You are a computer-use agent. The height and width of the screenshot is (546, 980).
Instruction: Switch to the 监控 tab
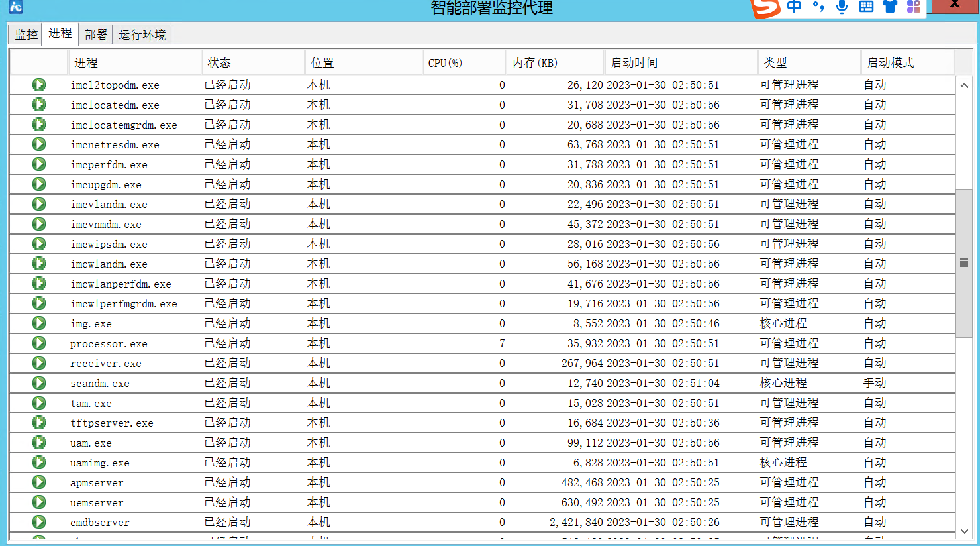(x=26, y=34)
